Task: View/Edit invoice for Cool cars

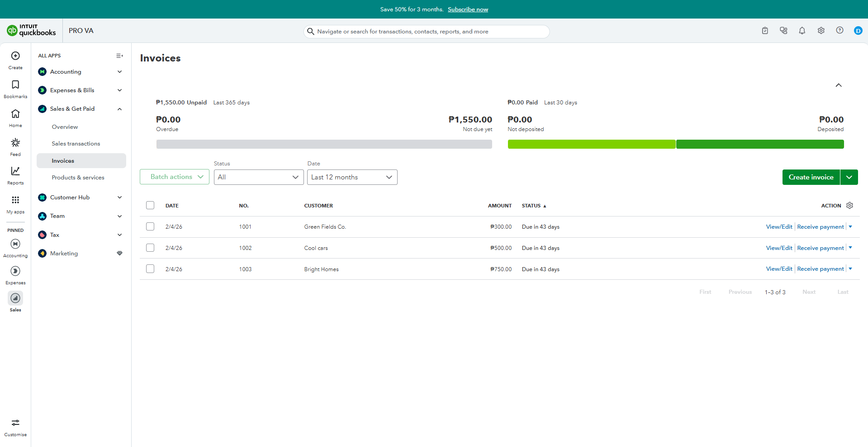Action: click(779, 248)
